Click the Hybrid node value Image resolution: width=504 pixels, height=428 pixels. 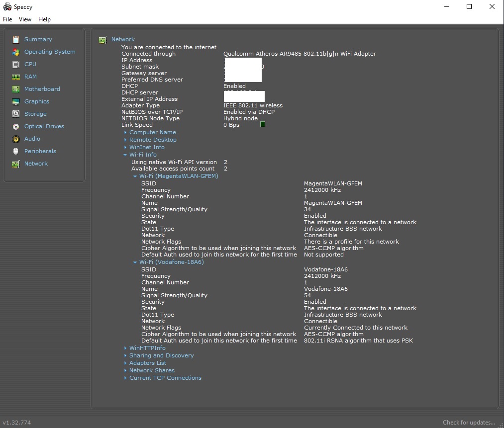[x=240, y=118]
